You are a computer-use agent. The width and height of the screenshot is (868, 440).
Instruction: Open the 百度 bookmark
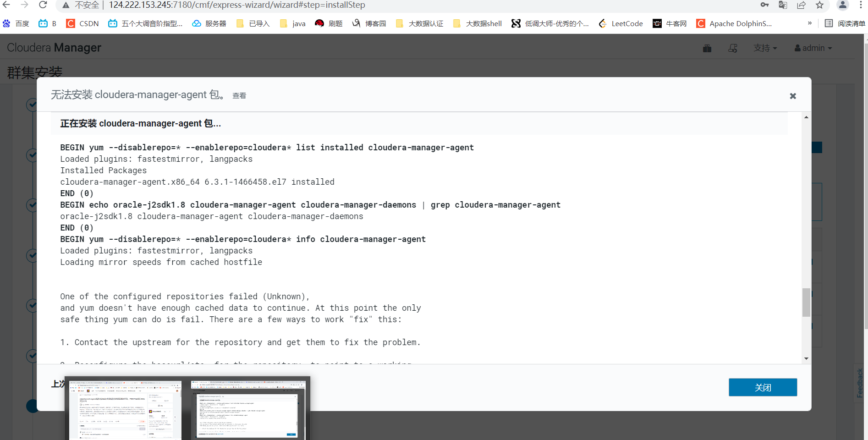[16, 23]
